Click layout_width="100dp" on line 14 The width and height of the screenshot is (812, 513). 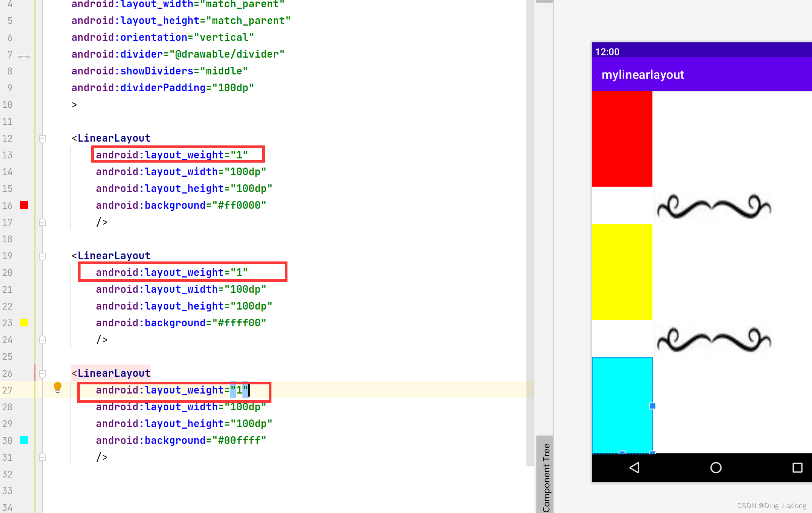pyautogui.click(x=181, y=172)
